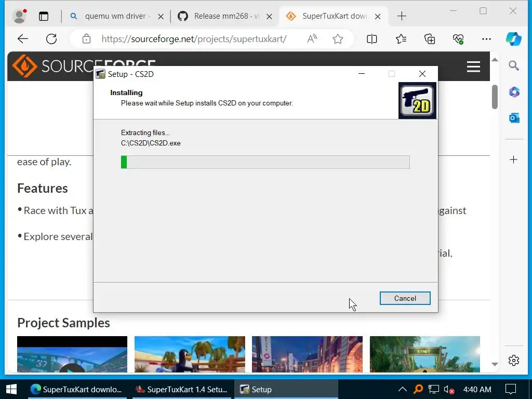
Task: Toggle Edge split screen view
Action: tap(372, 38)
